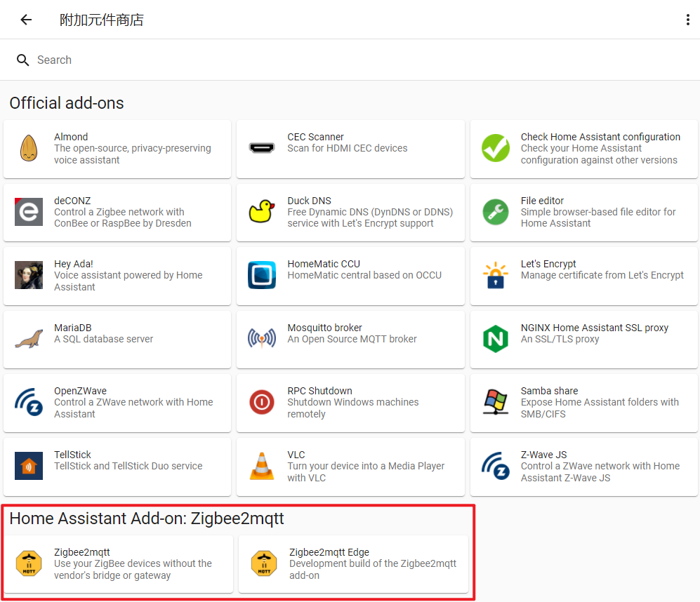Click the CEC Scanner HDMI icon

coord(262,149)
